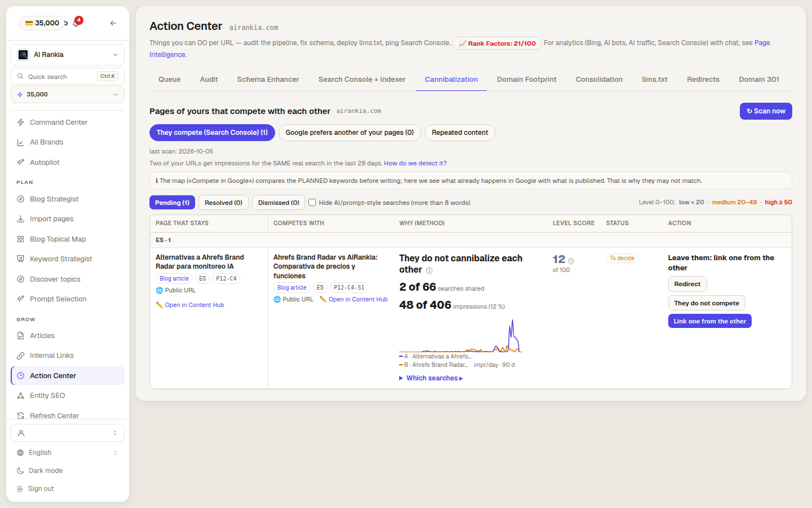812x508 pixels.
Task: Click the Internal Links chain icon
Action: (20, 356)
